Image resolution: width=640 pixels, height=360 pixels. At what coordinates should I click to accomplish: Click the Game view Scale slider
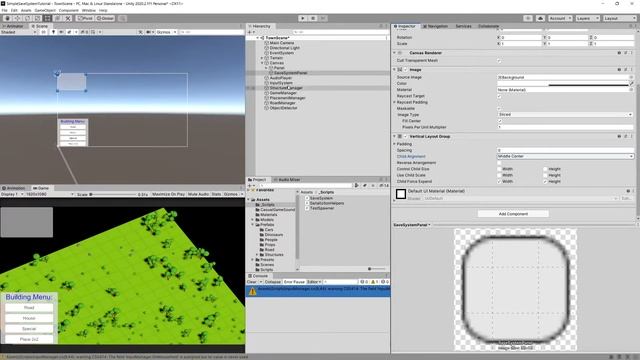tap(113, 194)
